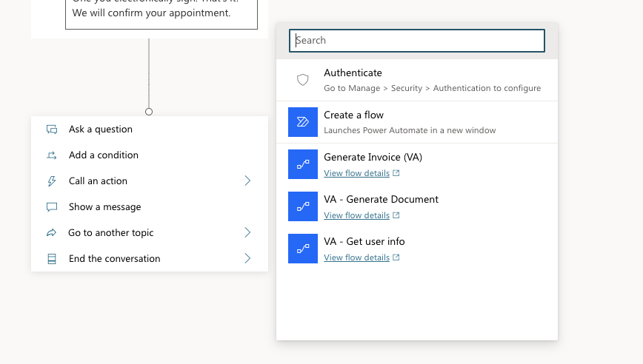The height and width of the screenshot is (364, 643).
Task: Click the Generate Invoice (VA) flow icon
Action: coord(302,164)
